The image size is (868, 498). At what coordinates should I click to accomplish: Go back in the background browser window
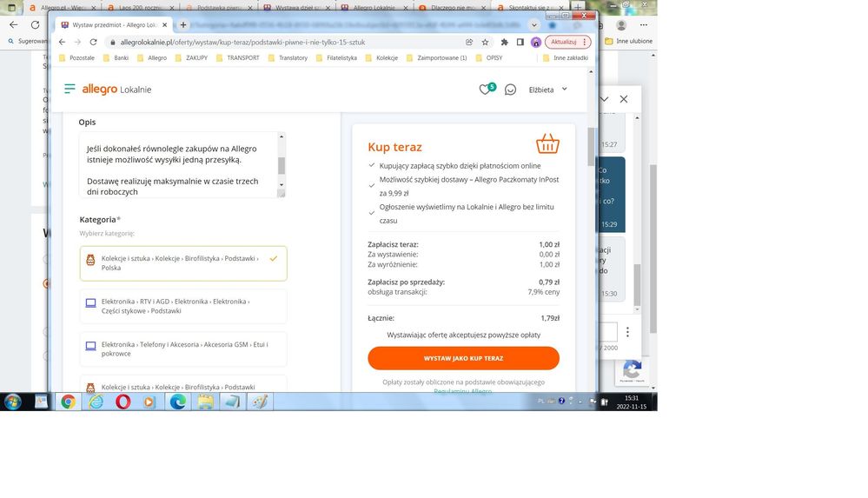(14, 25)
